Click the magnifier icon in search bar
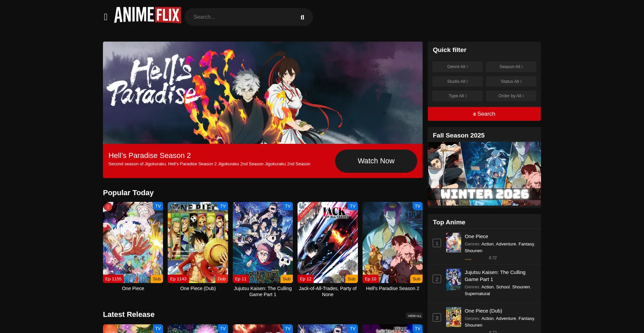Viewport: 644px width, 333px height. coord(302,17)
